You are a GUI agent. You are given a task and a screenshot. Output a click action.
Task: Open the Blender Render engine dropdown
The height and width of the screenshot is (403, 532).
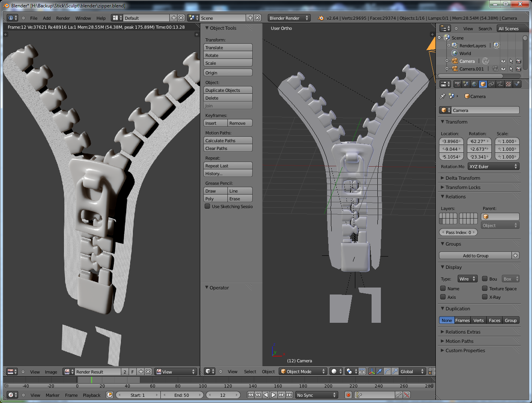[289, 18]
